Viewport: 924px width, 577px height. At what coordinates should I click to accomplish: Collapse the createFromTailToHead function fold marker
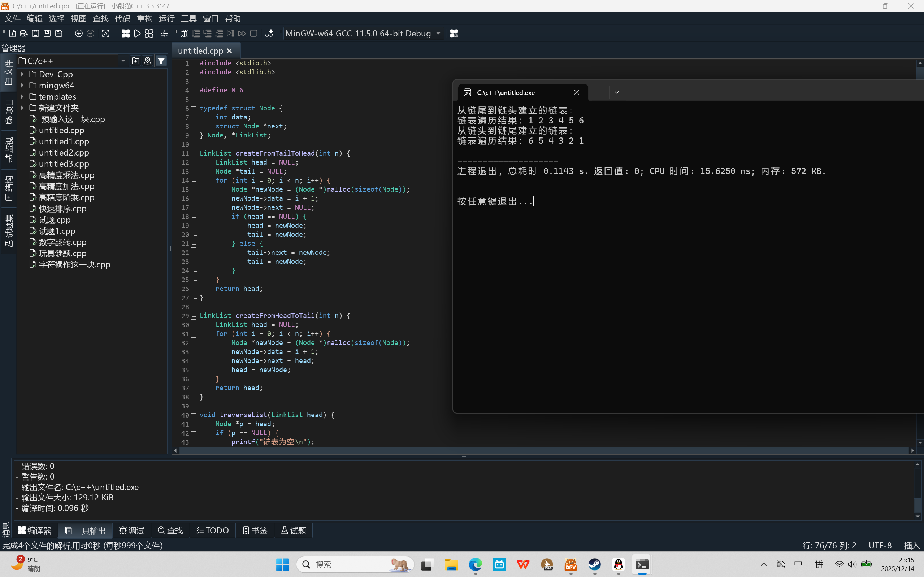click(194, 154)
